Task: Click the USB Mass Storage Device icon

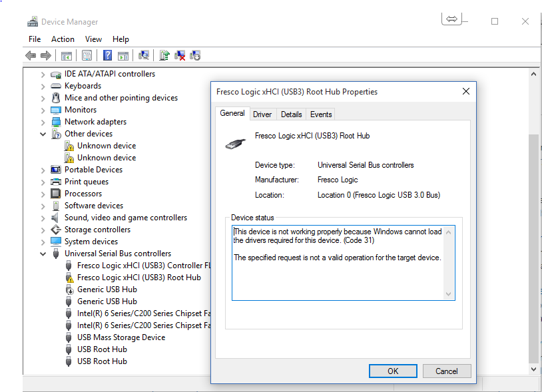Action: pos(69,337)
